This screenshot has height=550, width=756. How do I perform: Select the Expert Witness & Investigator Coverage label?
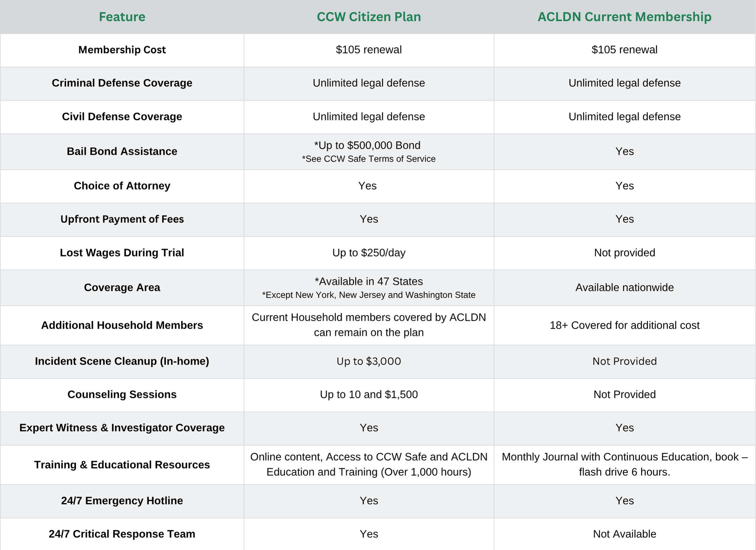click(122, 428)
